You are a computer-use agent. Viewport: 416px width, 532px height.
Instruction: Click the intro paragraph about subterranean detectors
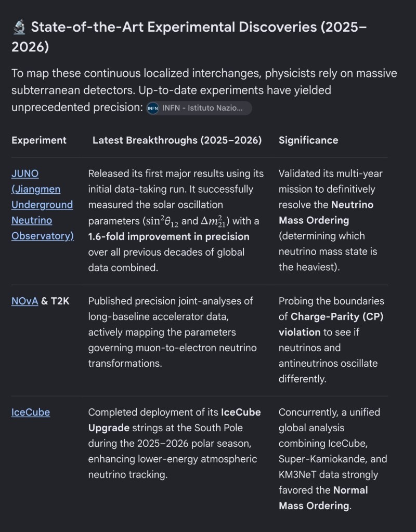pos(204,90)
